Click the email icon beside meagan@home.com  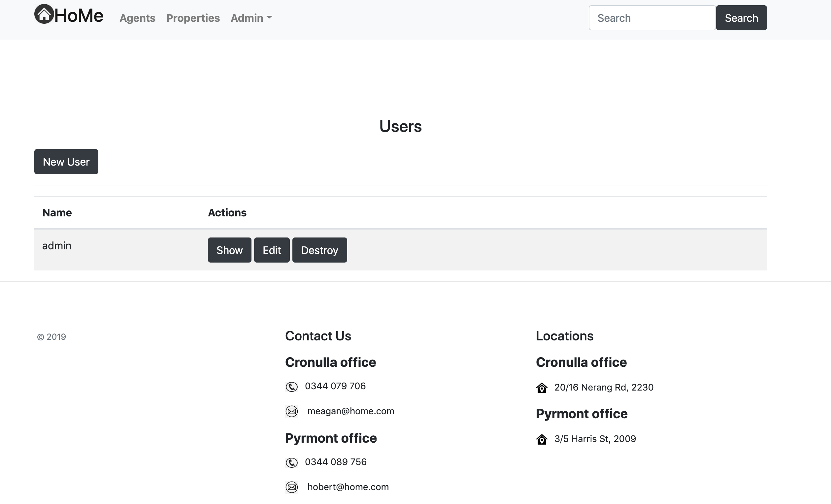[x=291, y=411]
